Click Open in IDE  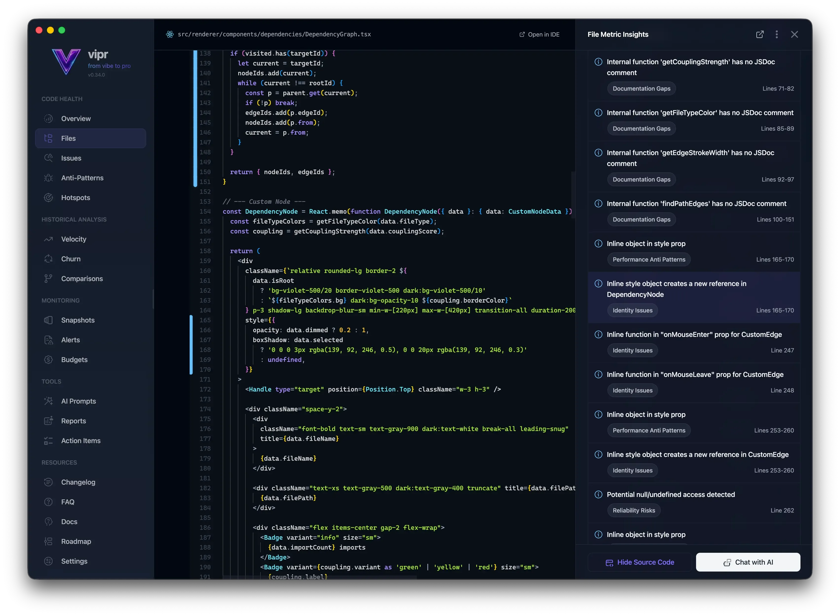pos(539,34)
